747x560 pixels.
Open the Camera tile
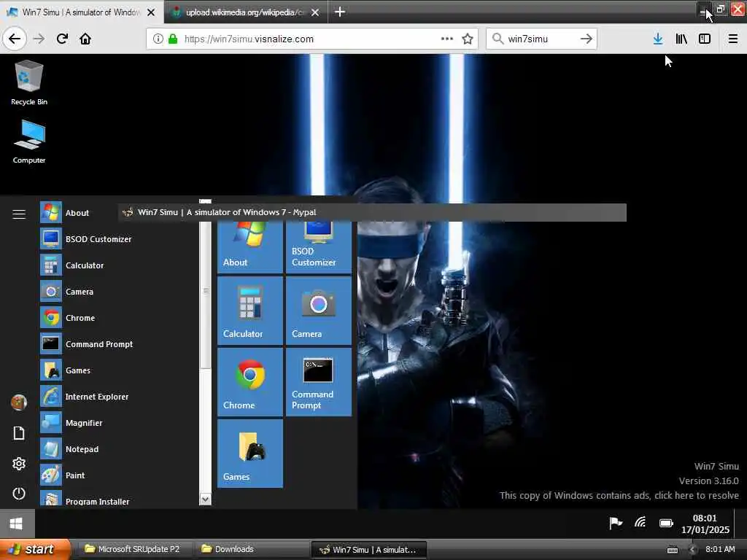tap(319, 311)
